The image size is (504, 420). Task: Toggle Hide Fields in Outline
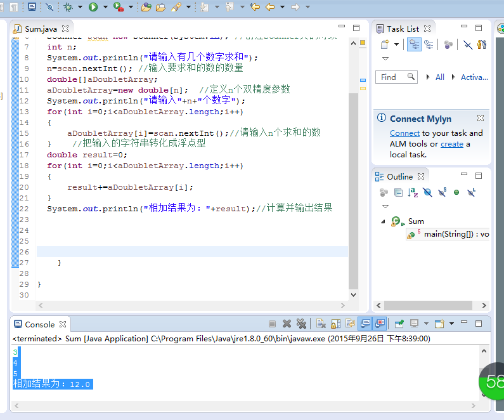427,193
